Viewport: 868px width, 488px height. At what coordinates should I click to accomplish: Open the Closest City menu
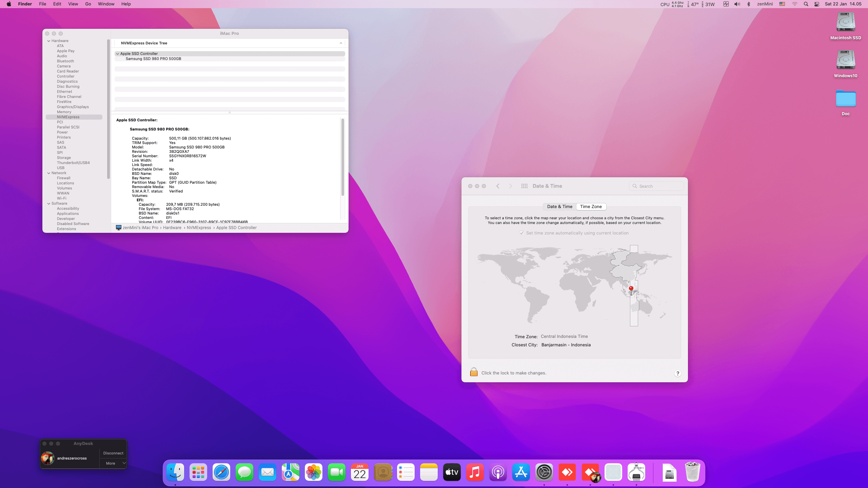(x=566, y=345)
